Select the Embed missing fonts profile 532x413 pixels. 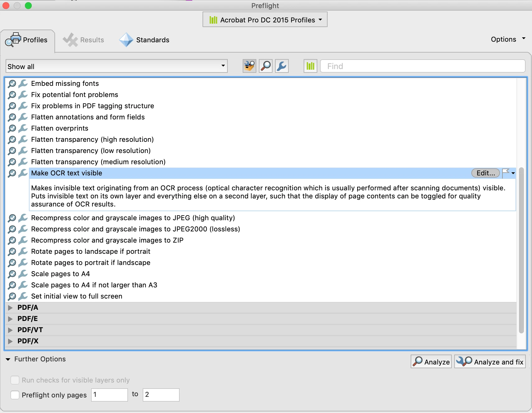pyautogui.click(x=65, y=83)
